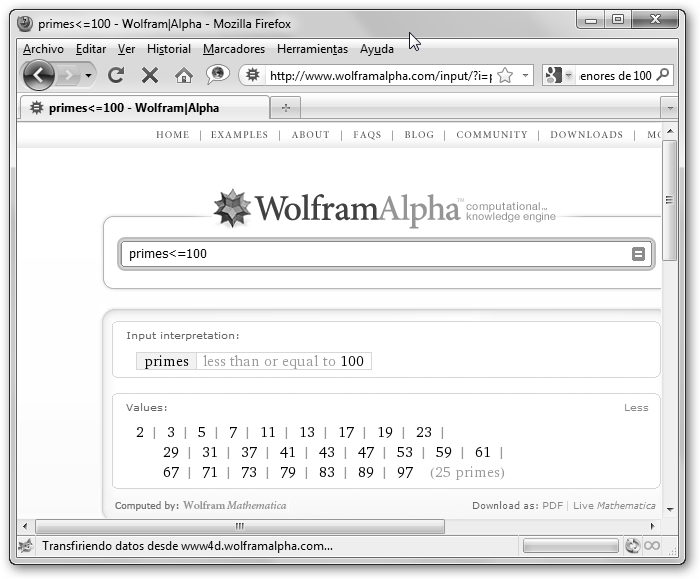Open the back/forward history dropdown arrow
Image resolution: width=700 pixels, height=579 pixels.
click(89, 76)
